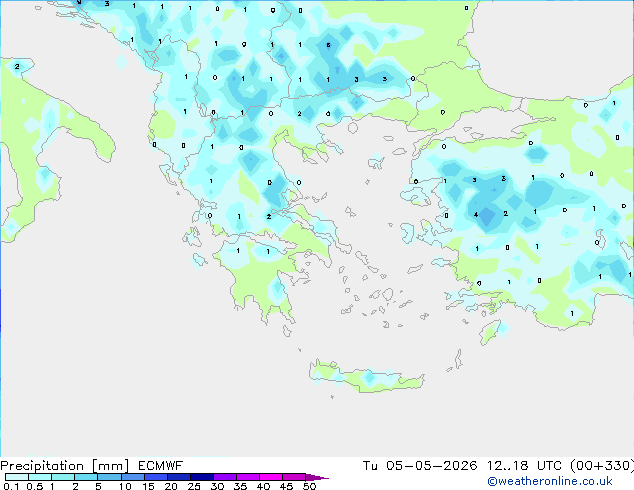Click the value '4' over western Turkey

point(476,215)
